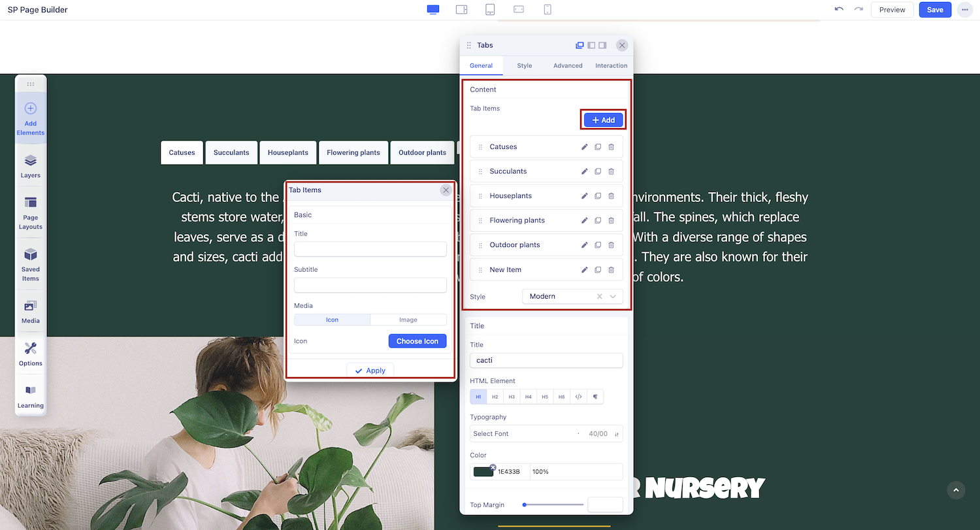Set HTML element to H4
The image size is (980, 530).
coord(529,397)
